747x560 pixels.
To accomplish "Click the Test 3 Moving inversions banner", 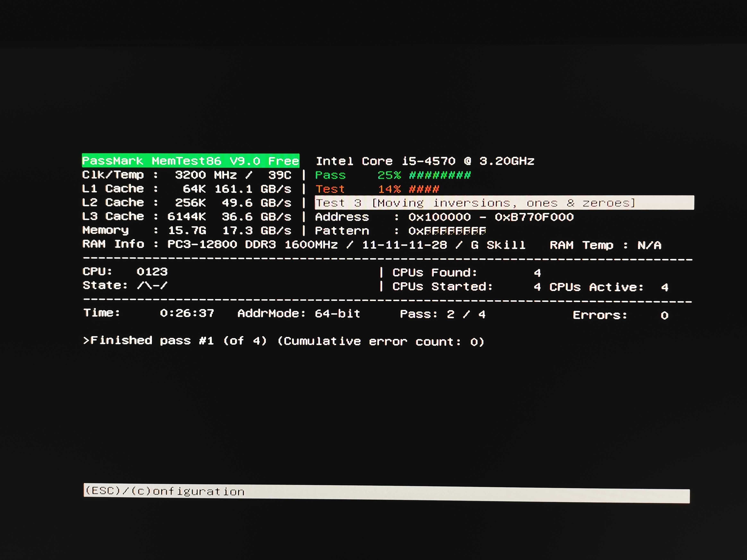I will coord(505,203).
